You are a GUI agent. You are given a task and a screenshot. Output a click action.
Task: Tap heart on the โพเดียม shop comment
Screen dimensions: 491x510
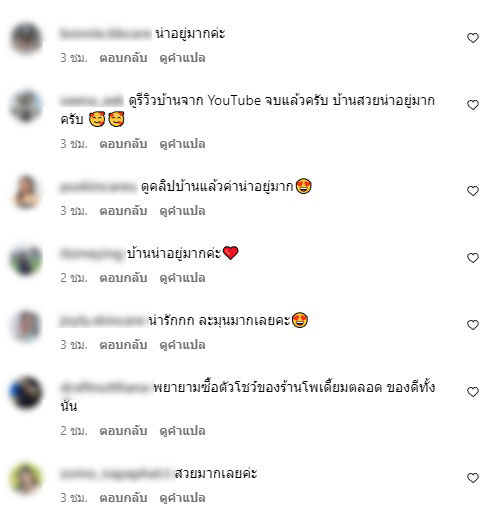[473, 392]
